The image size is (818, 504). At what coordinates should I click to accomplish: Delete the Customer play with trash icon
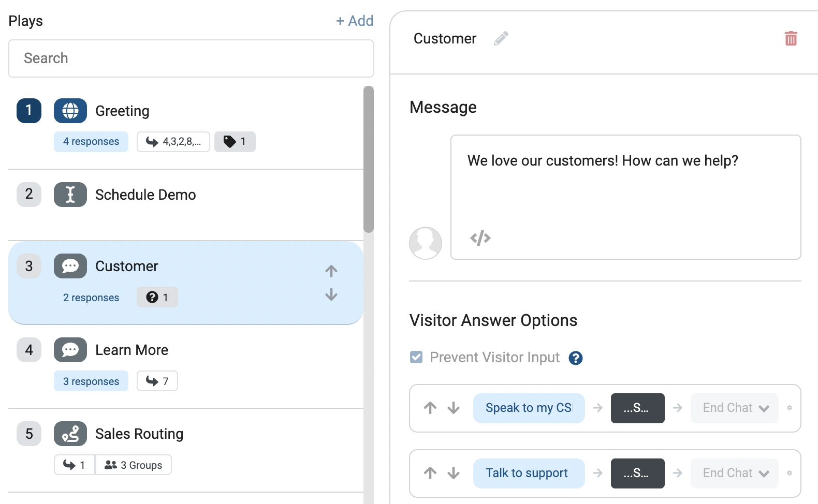791,38
